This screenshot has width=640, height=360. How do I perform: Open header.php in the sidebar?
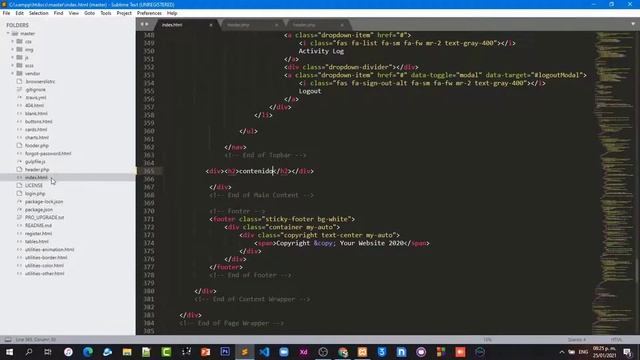click(x=37, y=169)
